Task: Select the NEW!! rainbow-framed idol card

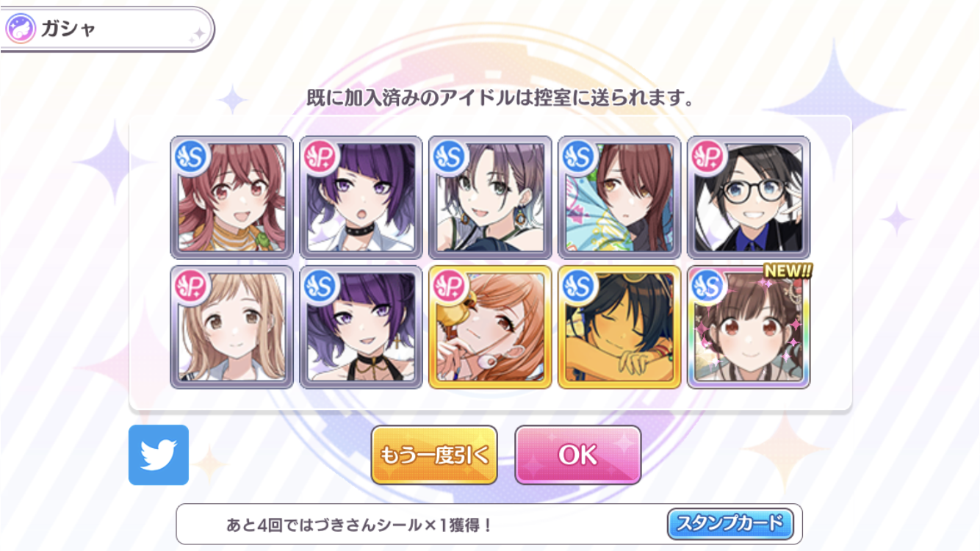Action: coord(749,327)
